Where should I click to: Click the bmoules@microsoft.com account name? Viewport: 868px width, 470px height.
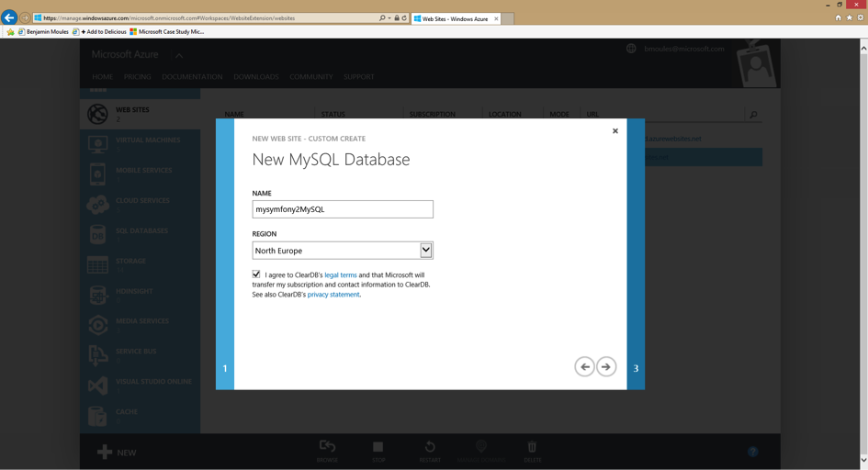tap(684, 49)
